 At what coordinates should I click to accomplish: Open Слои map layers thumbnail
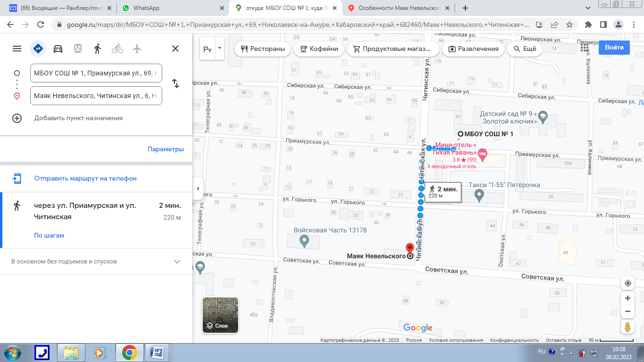point(220,315)
